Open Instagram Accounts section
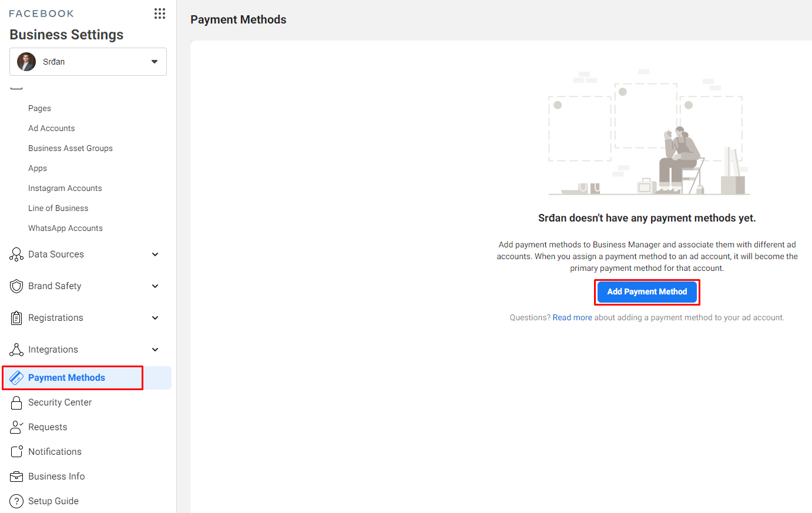The width and height of the screenshot is (812, 513). [x=65, y=188]
